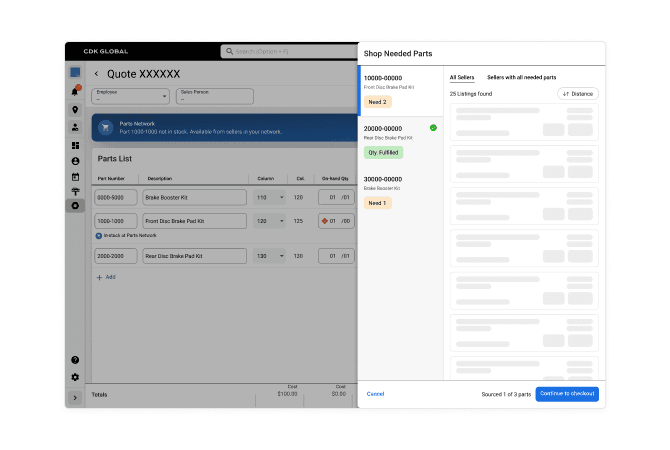Sort listings by Distance
Image resolution: width=670 pixels, height=450 pixels.
point(578,94)
